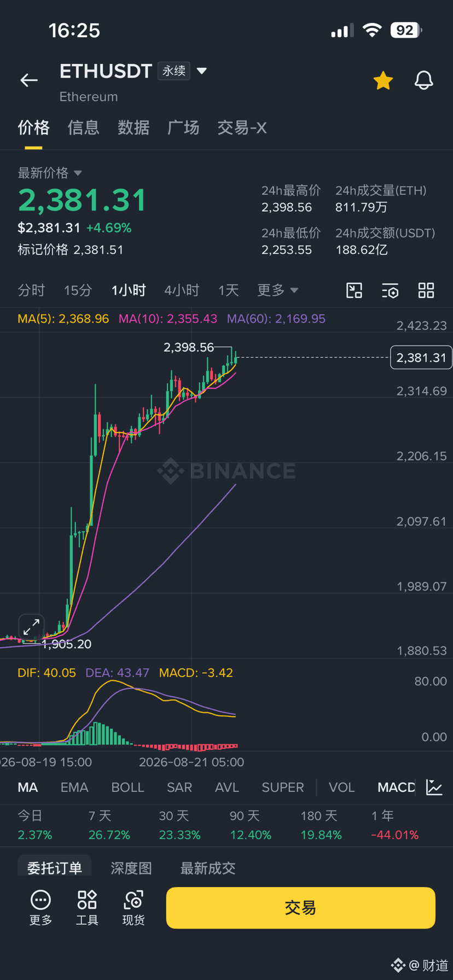This screenshot has height=980, width=453.
Task: Tap the 2,381.31 current price label on axis
Action: (x=421, y=358)
